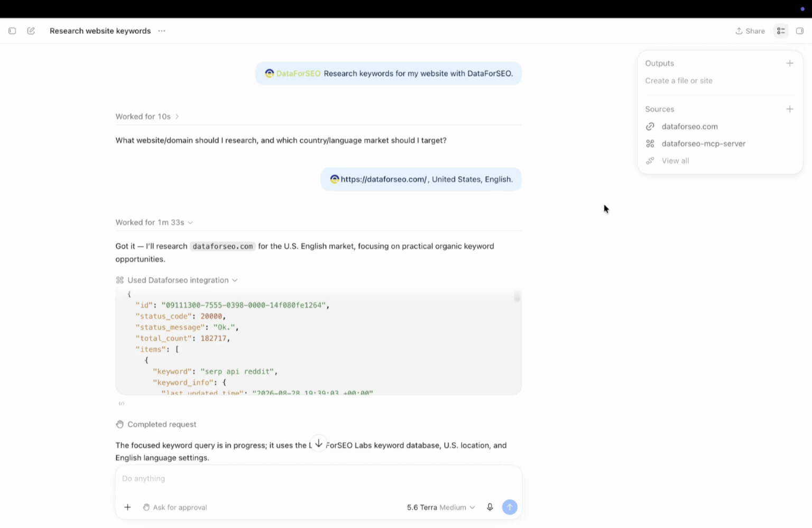Click the send arrow button

(x=510, y=507)
